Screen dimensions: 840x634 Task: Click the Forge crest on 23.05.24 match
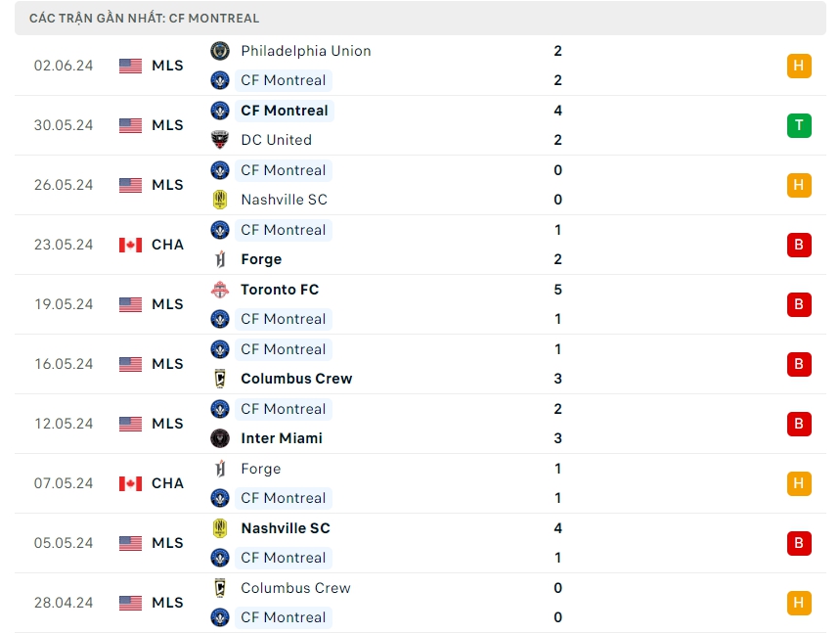coord(220,259)
